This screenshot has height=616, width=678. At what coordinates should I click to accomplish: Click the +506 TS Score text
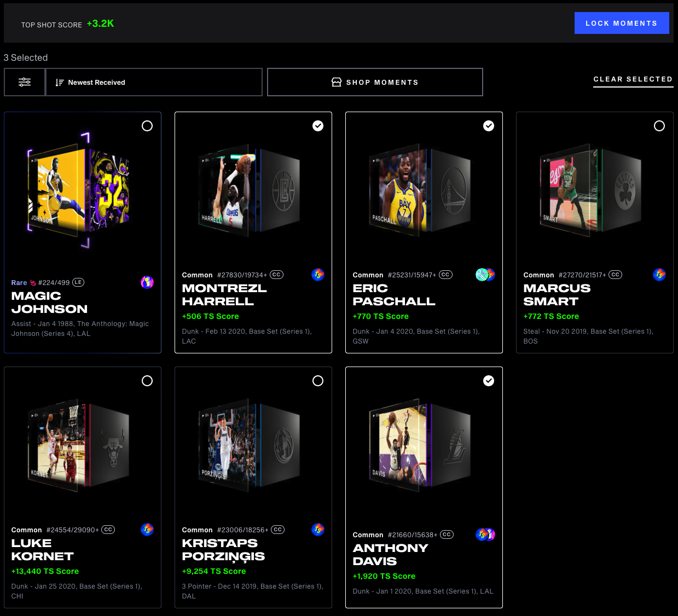coord(211,316)
